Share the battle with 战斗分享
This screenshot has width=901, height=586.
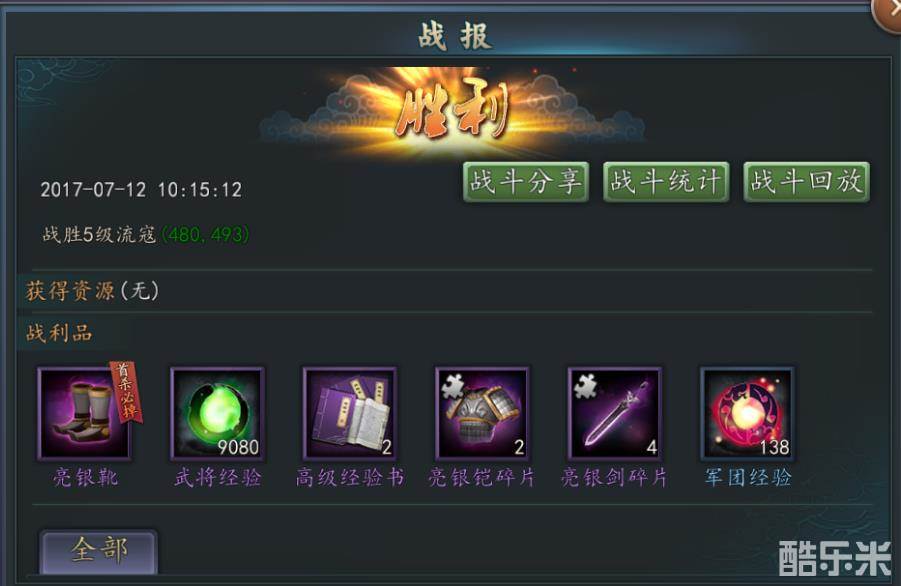coord(526,182)
